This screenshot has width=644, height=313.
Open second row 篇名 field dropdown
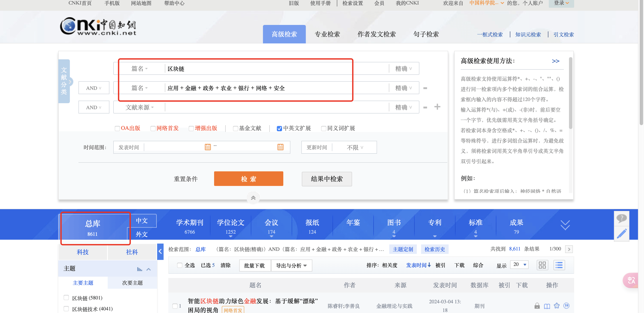click(x=139, y=88)
